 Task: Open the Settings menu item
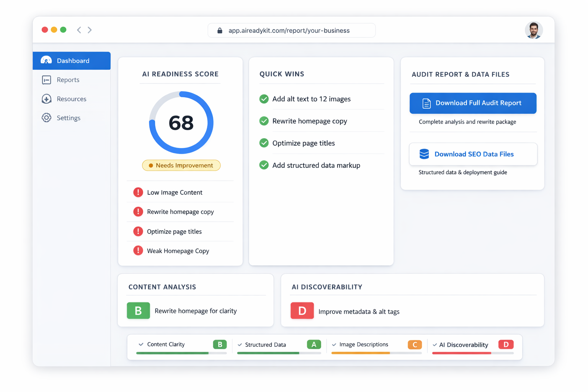pos(69,118)
